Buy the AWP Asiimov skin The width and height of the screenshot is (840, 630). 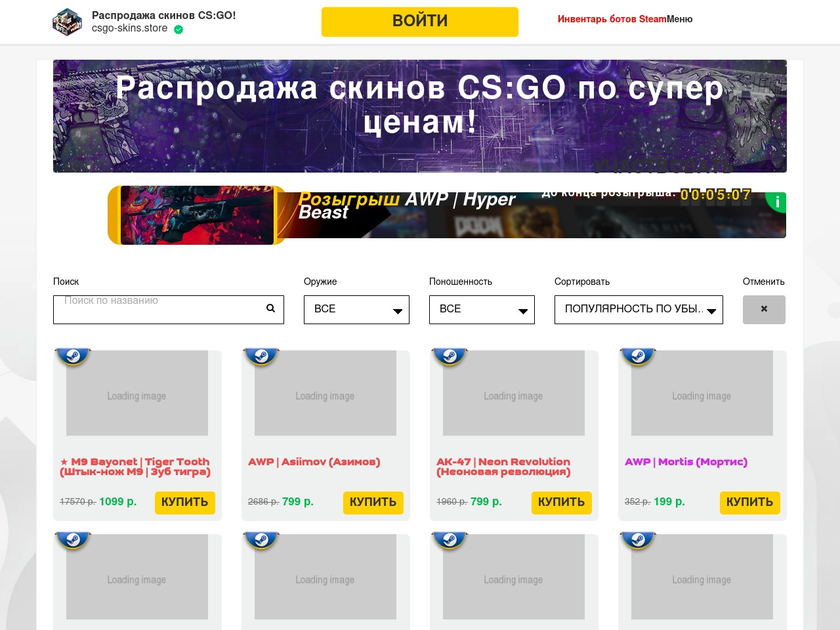pyautogui.click(x=373, y=503)
